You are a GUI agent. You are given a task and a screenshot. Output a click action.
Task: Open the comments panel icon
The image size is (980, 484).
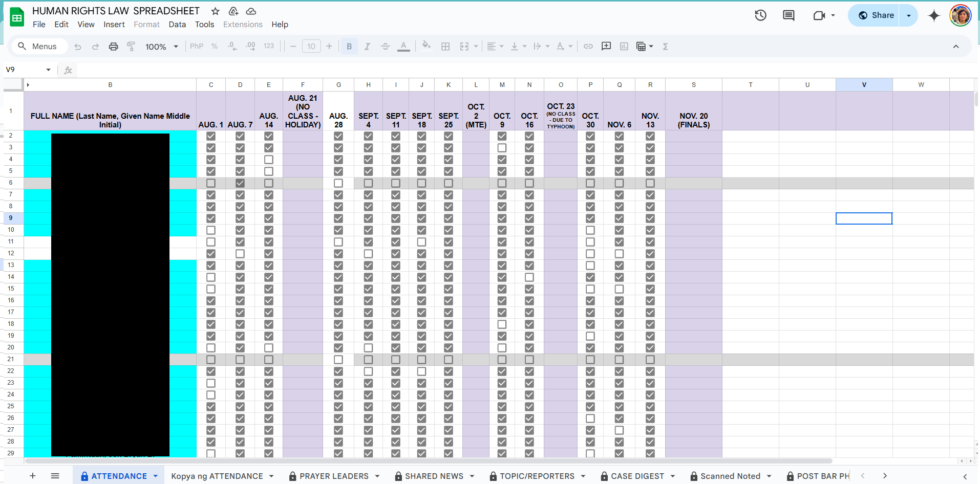tap(789, 15)
